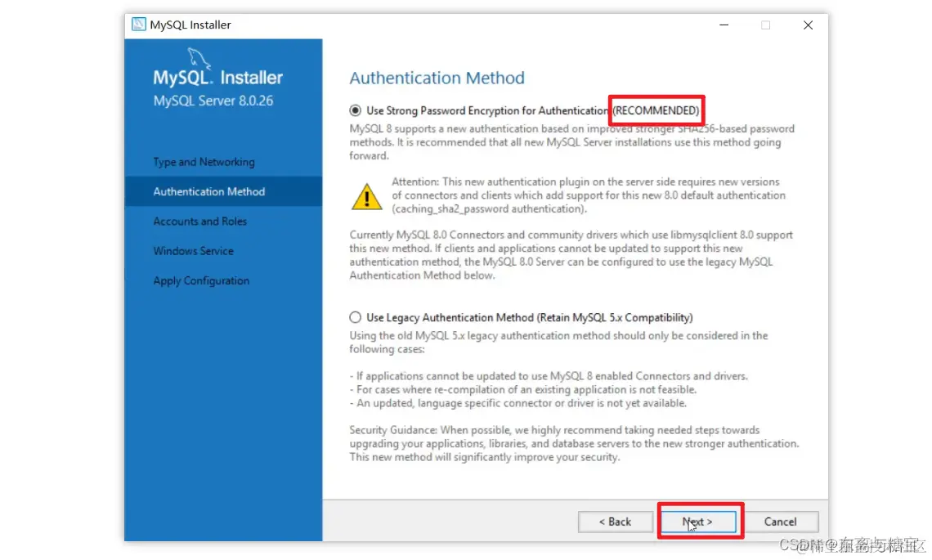Select Use Legacy Authentication Method radio button

pyautogui.click(x=355, y=317)
